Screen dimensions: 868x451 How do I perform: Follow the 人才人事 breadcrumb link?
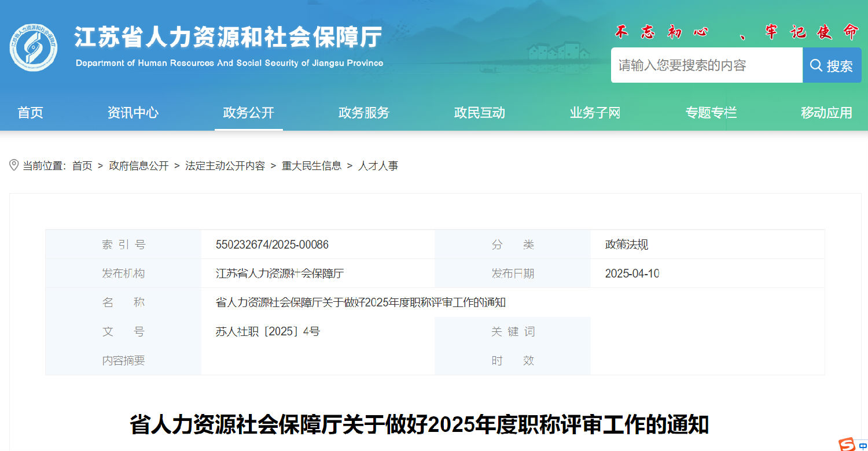pyautogui.click(x=379, y=166)
